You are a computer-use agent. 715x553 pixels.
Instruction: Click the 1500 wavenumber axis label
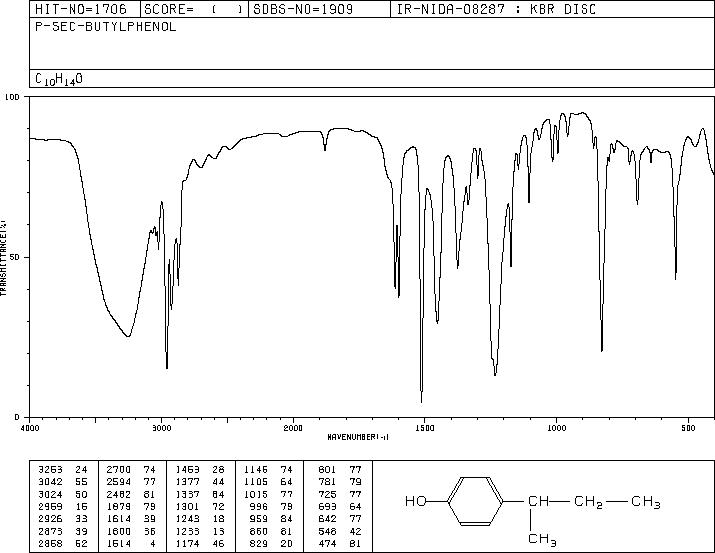pos(425,428)
